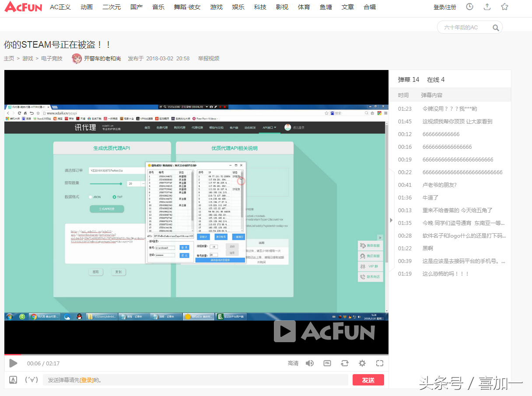
Task: Open 电子竞技 breadcrumb link
Action: 52,58
